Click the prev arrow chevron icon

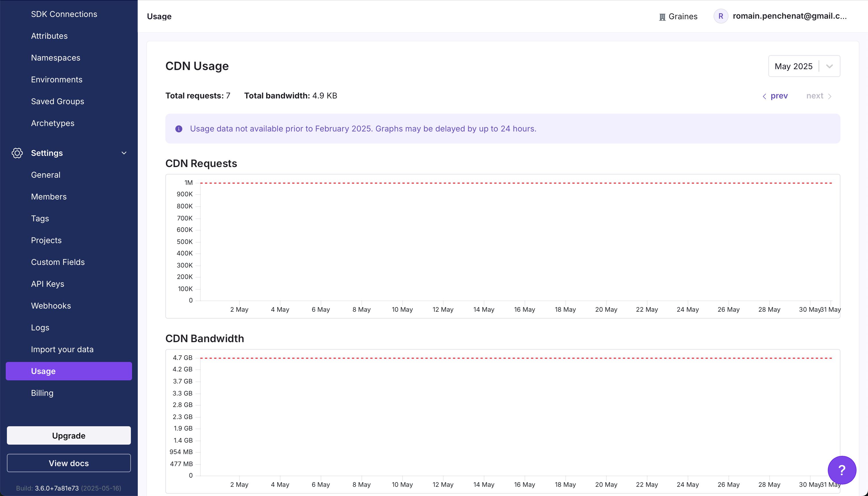[764, 96]
